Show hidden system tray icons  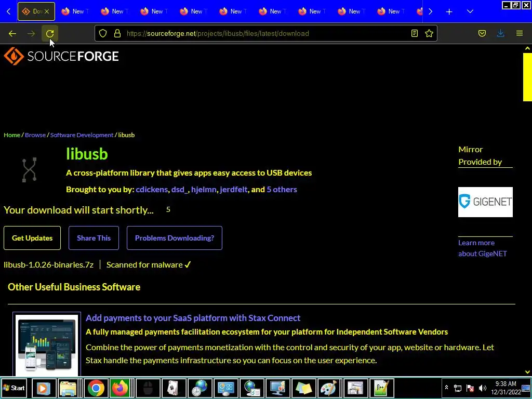coord(446,388)
